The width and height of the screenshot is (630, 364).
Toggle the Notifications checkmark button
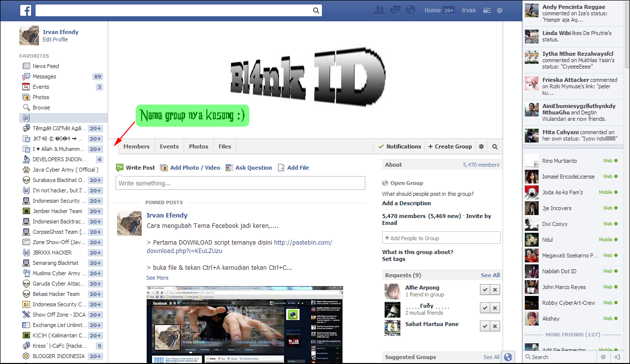400,146
